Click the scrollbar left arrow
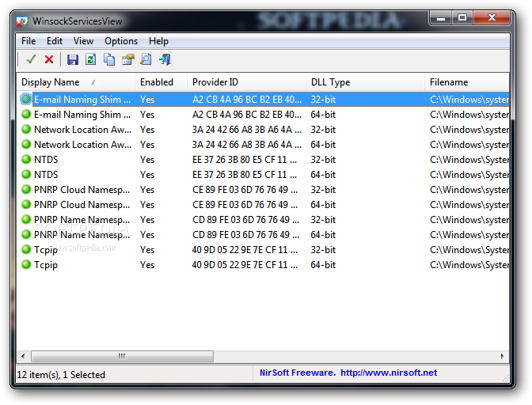 tap(23, 356)
